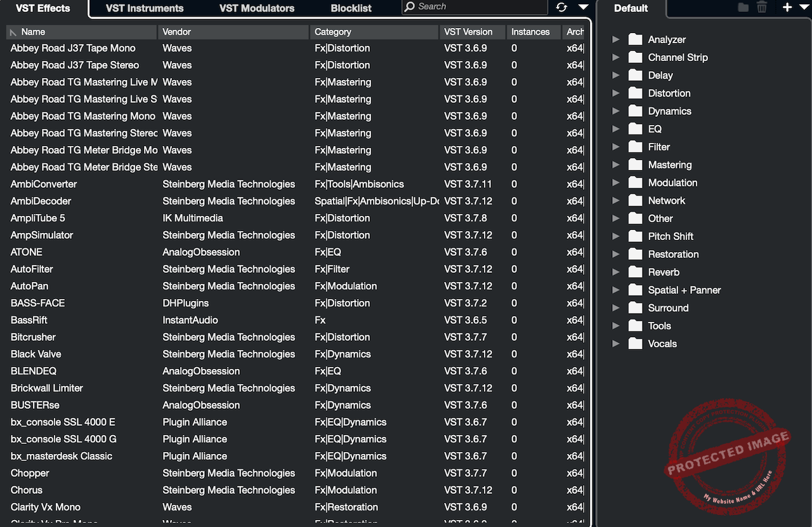Screen dimensions: 812x527
Task: Expand the Distortion folder triangle
Action: point(615,93)
